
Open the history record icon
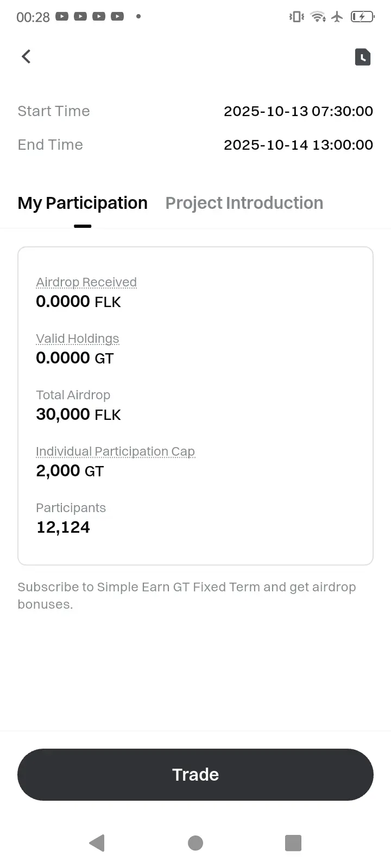[x=362, y=57]
